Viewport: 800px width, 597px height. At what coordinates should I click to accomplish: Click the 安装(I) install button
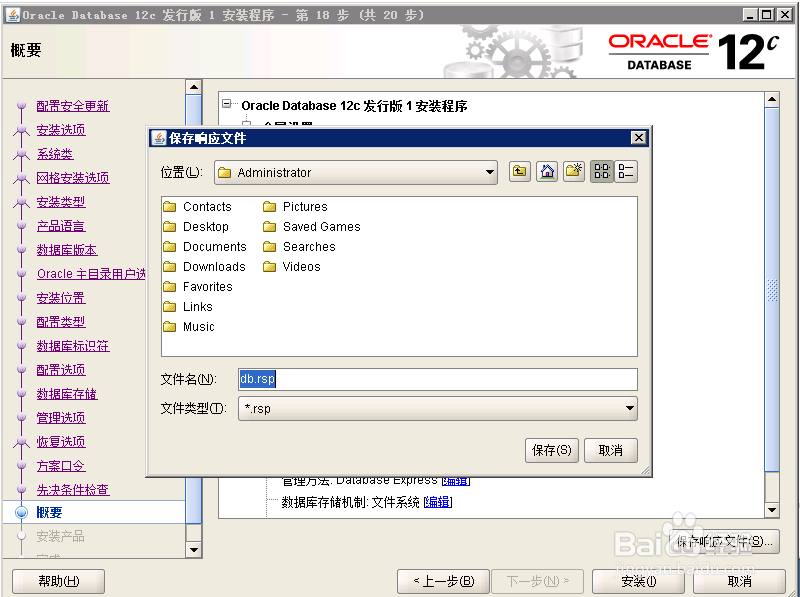coord(638,581)
